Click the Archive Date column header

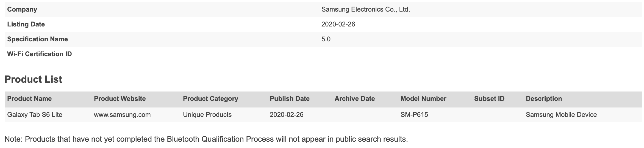354,99
